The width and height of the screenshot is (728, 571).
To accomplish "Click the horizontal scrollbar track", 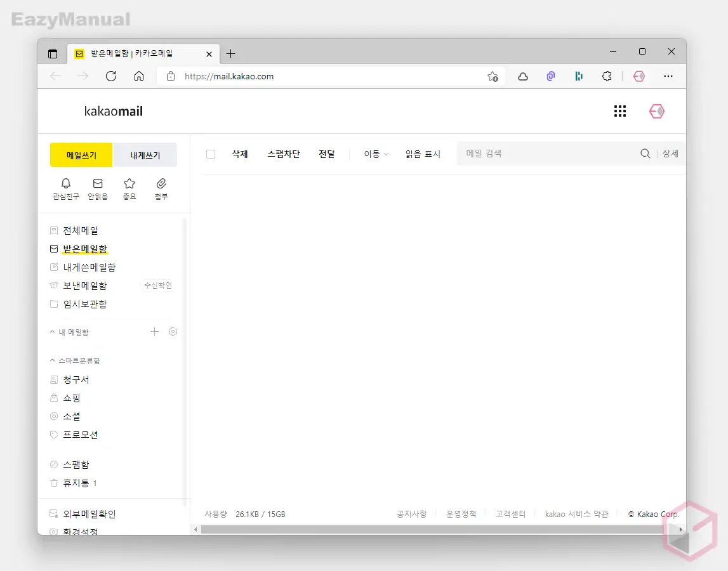I will coord(438,530).
